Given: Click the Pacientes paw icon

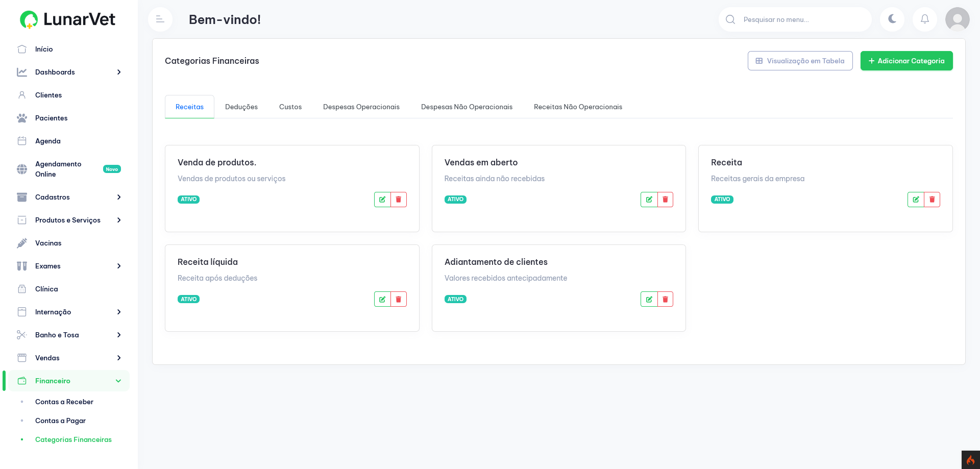Looking at the screenshot, I should click(x=22, y=118).
